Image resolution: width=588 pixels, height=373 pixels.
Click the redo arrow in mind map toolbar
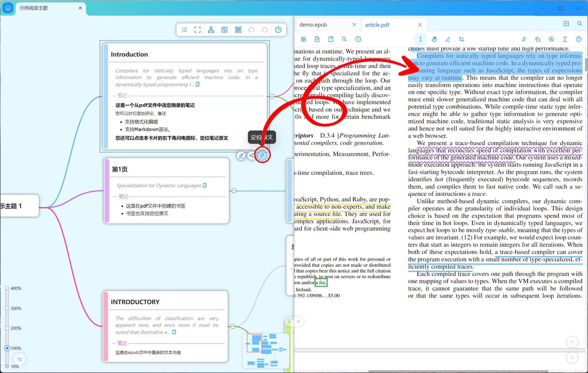[x=265, y=30]
